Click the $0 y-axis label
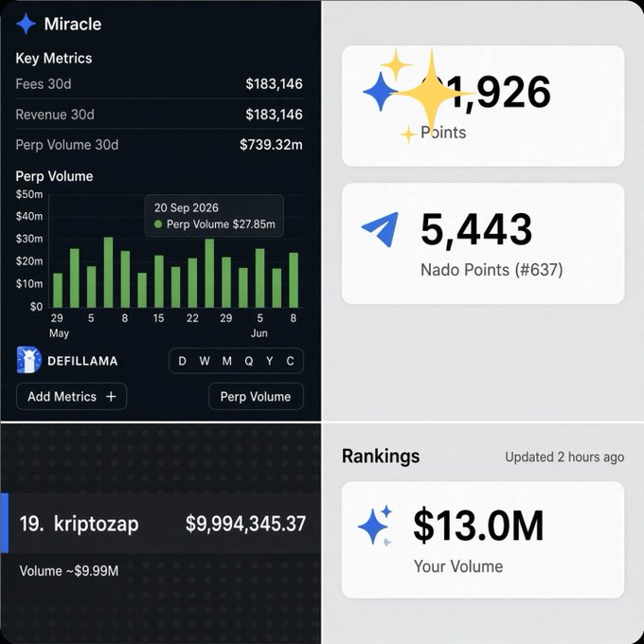 (x=36, y=307)
